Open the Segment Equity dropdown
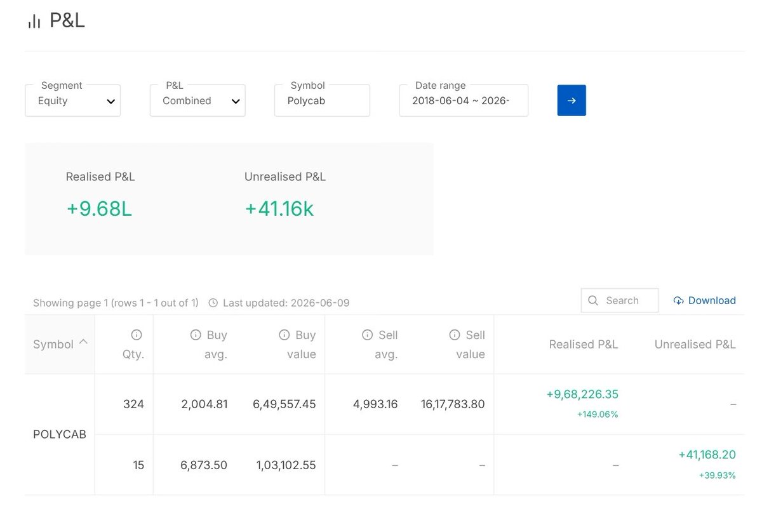 pos(73,100)
